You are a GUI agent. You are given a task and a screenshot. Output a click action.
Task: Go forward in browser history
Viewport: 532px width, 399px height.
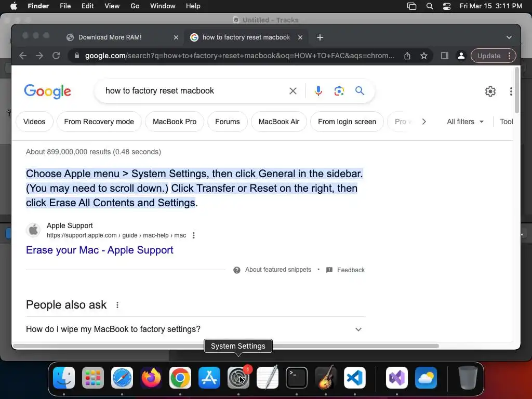coord(39,56)
